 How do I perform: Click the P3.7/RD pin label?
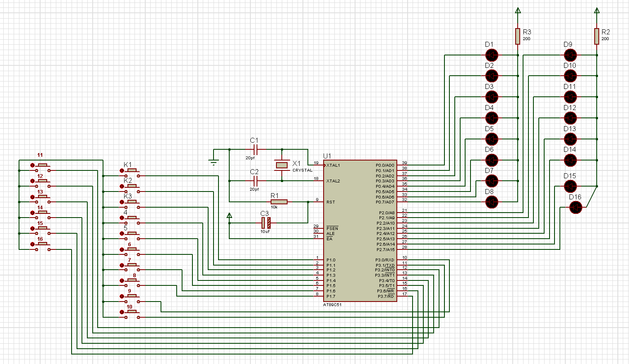(x=386, y=297)
